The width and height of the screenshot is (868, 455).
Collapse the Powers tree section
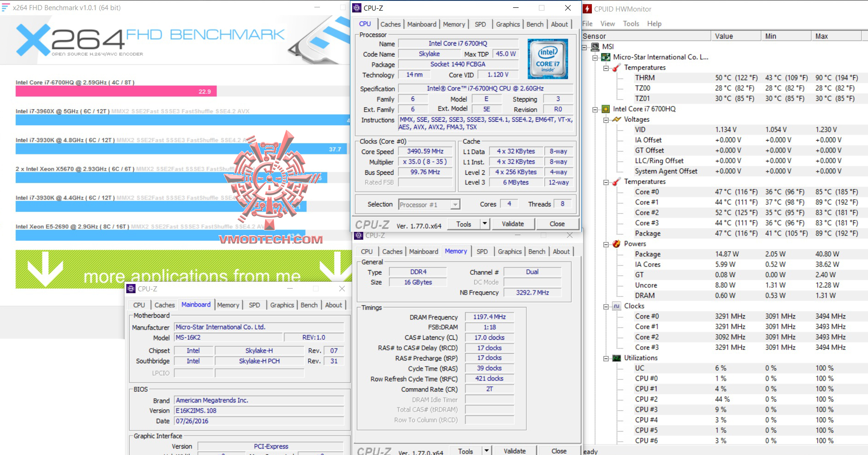click(606, 244)
